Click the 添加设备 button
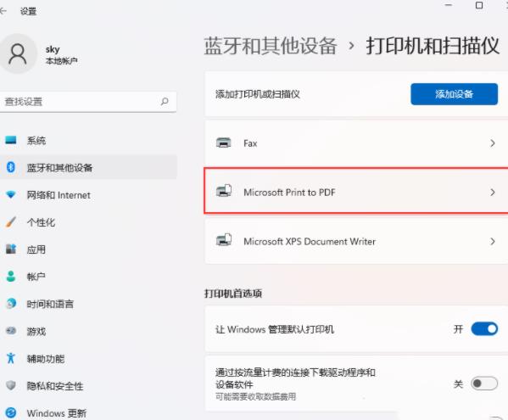This screenshot has width=508, height=420. [x=454, y=94]
